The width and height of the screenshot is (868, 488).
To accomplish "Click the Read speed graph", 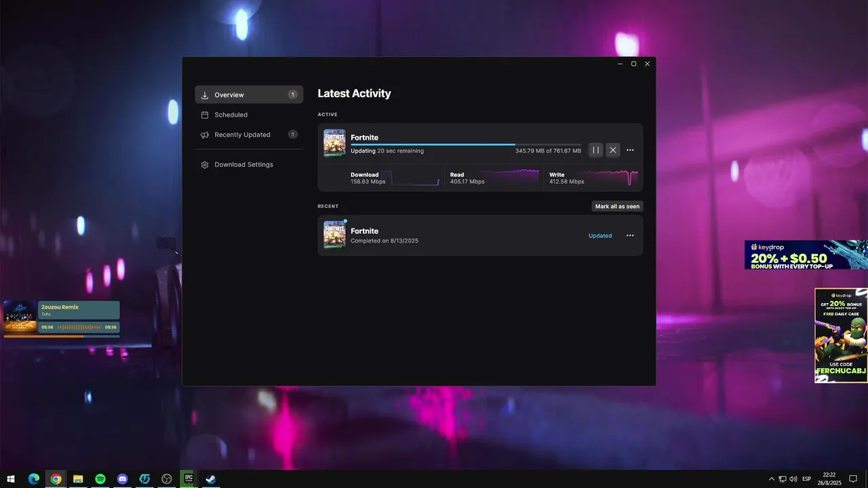I will 513,178.
